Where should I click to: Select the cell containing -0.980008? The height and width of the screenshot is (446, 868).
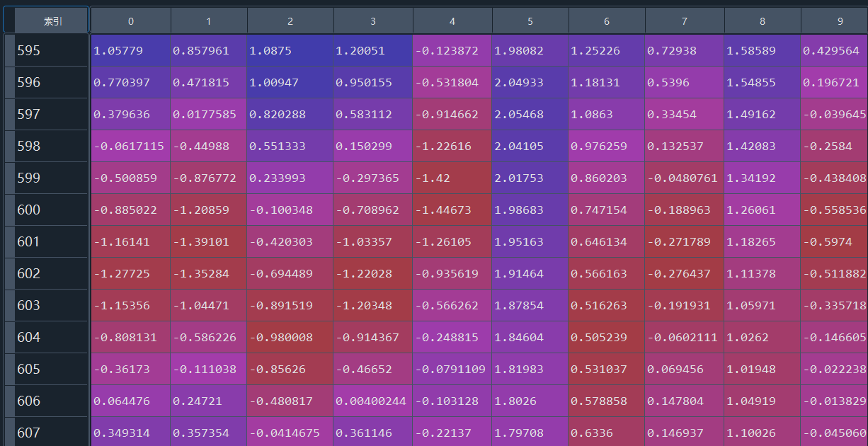click(x=290, y=338)
